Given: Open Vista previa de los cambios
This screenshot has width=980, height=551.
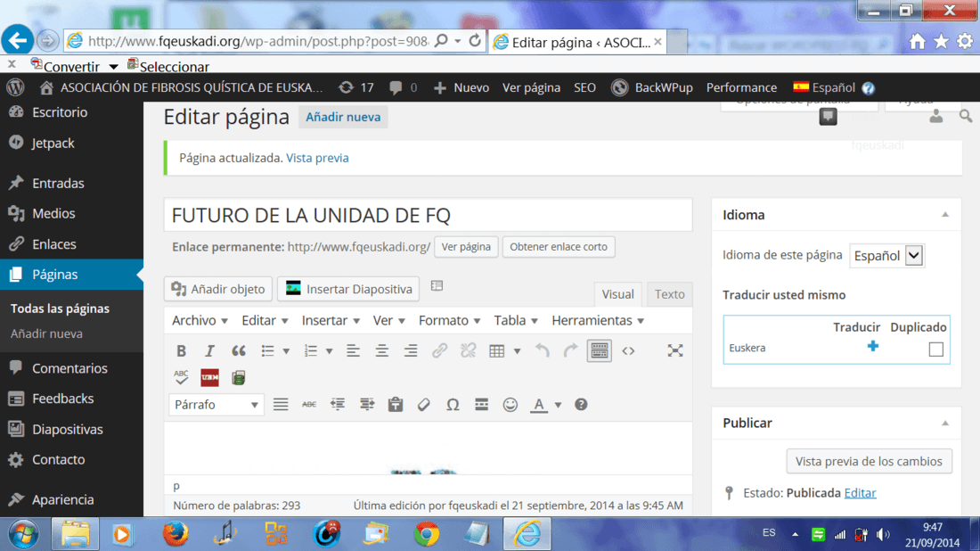Looking at the screenshot, I should (x=869, y=461).
